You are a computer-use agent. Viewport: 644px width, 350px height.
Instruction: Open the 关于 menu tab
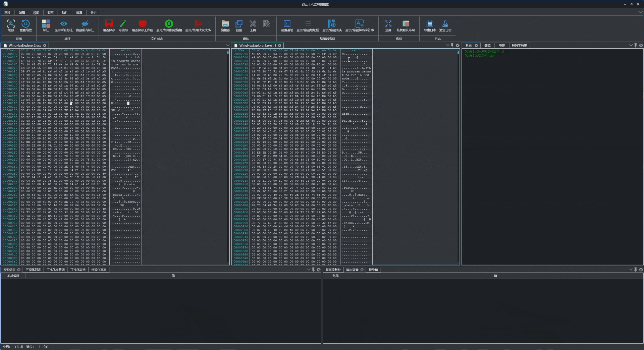click(94, 12)
